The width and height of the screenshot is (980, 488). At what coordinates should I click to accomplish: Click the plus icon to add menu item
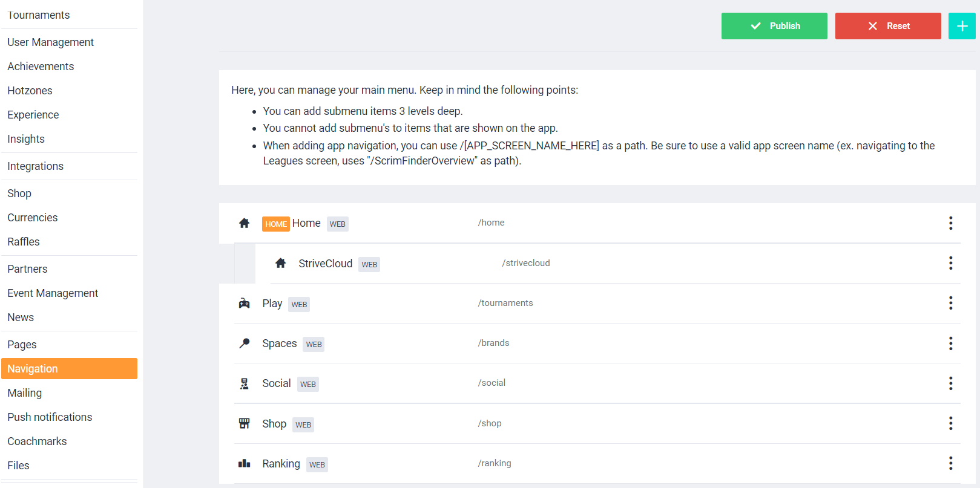(961, 26)
